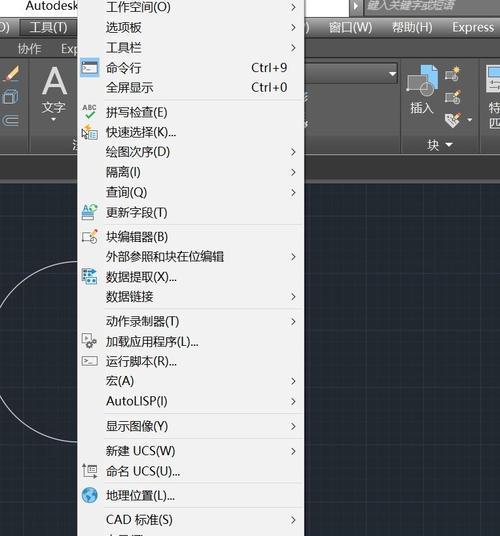This screenshot has width=500, height=536.
Task: Click the Run Script icon
Action: pyautogui.click(x=90, y=361)
